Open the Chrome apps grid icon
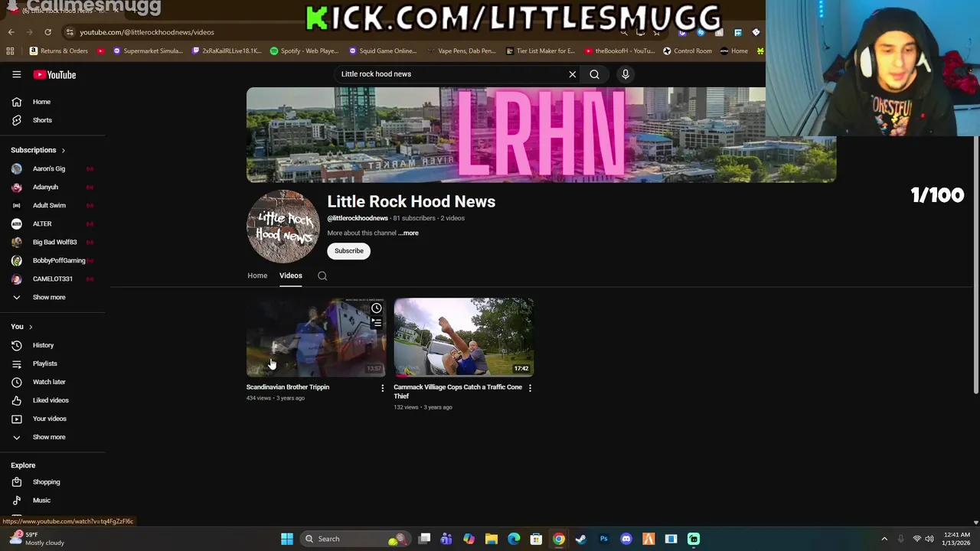This screenshot has height=551, width=980. coord(10,51)
